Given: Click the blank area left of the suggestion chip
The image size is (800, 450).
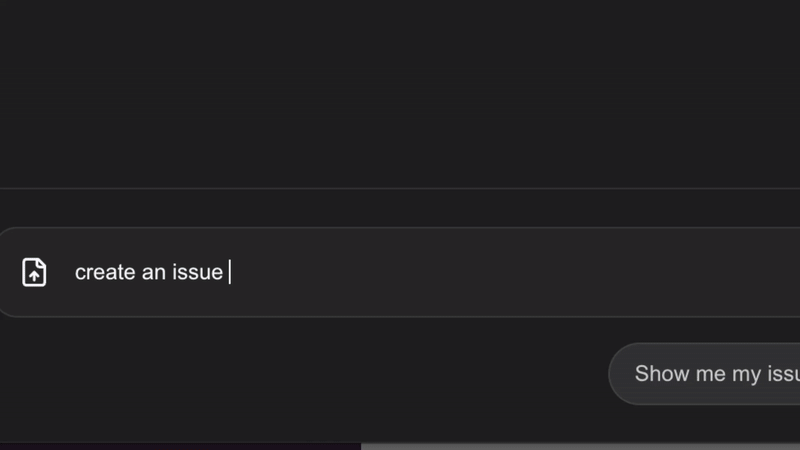Looking at the screenshot, I should 300,375.
